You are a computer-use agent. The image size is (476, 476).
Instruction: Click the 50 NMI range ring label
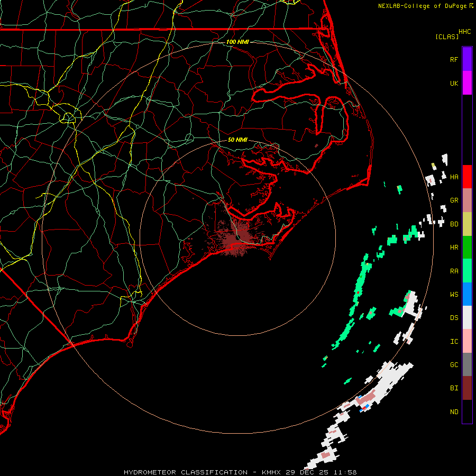(x=237, y=140)
